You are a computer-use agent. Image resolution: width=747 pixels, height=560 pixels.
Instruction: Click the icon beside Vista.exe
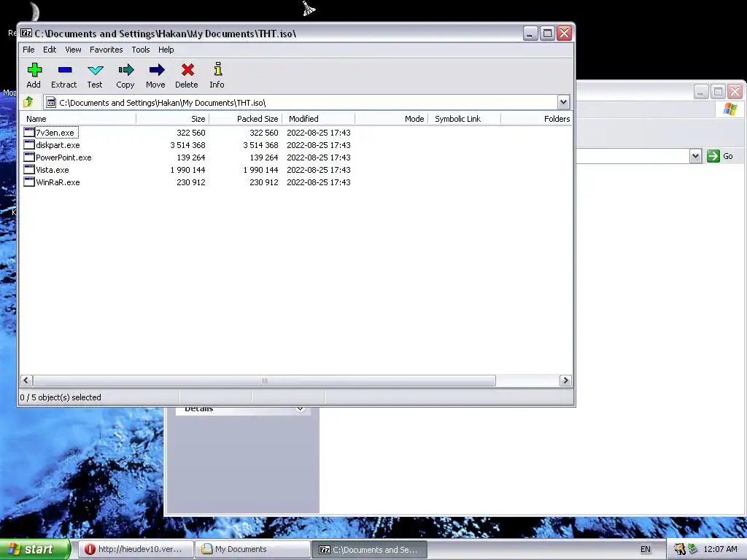click(29, 169)
